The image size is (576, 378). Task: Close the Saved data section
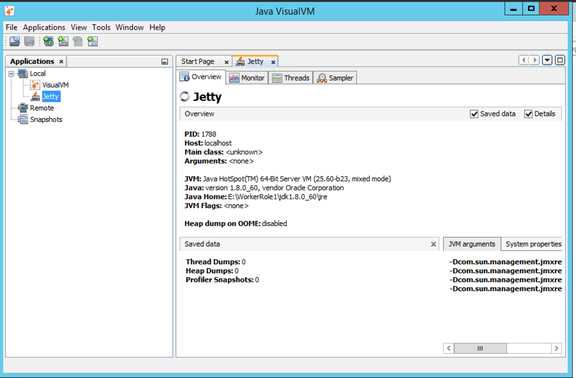click(433, 244)
